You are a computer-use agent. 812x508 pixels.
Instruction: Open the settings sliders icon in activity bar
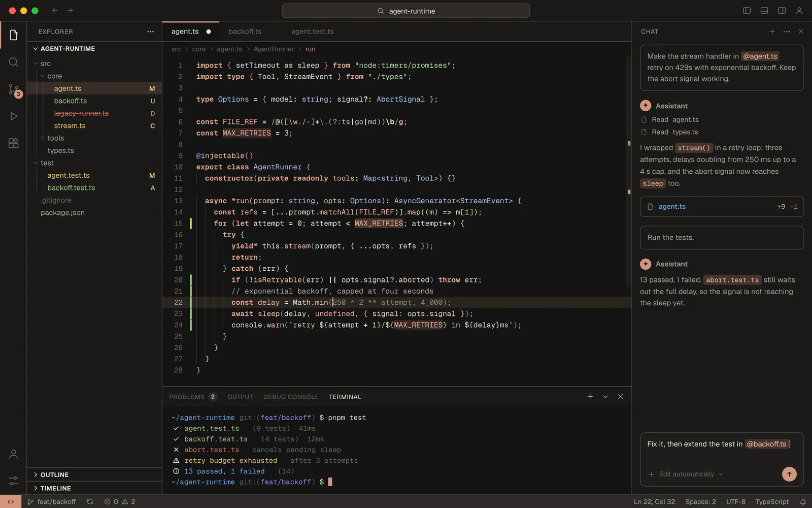click(x=14, y=481)
